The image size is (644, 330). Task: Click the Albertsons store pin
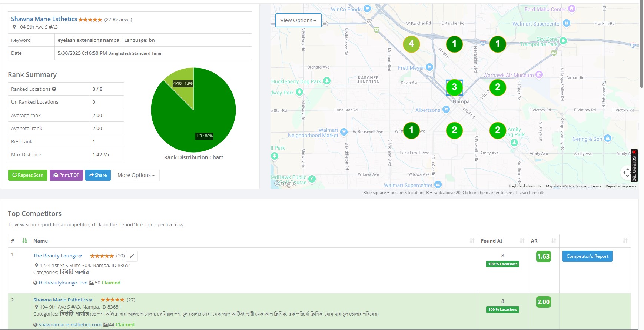tap(446, 109)
